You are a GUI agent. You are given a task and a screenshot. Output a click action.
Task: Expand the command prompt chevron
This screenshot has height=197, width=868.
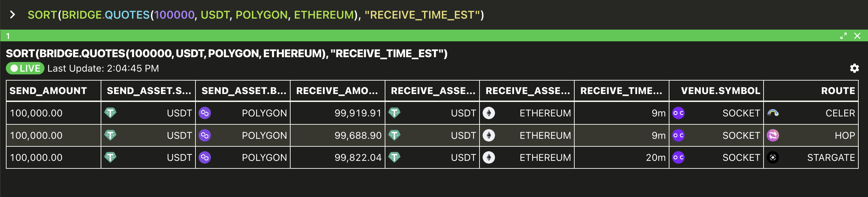click(12, 14)
